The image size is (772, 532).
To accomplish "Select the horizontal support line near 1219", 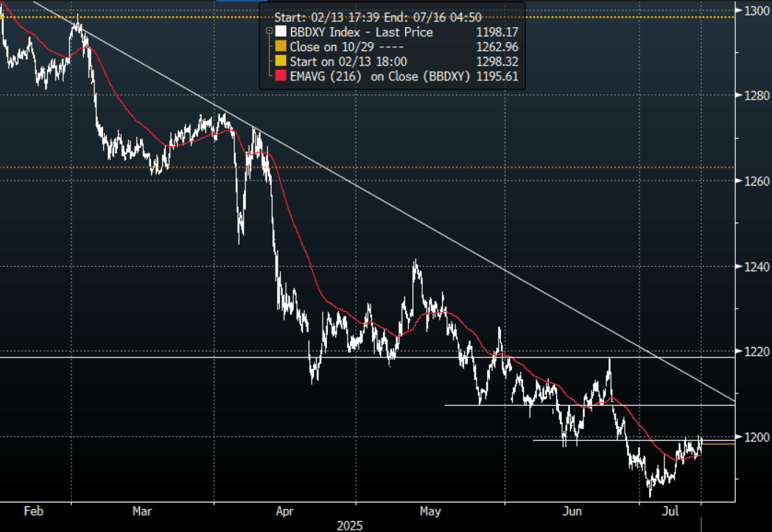I will tap(368, 357).
